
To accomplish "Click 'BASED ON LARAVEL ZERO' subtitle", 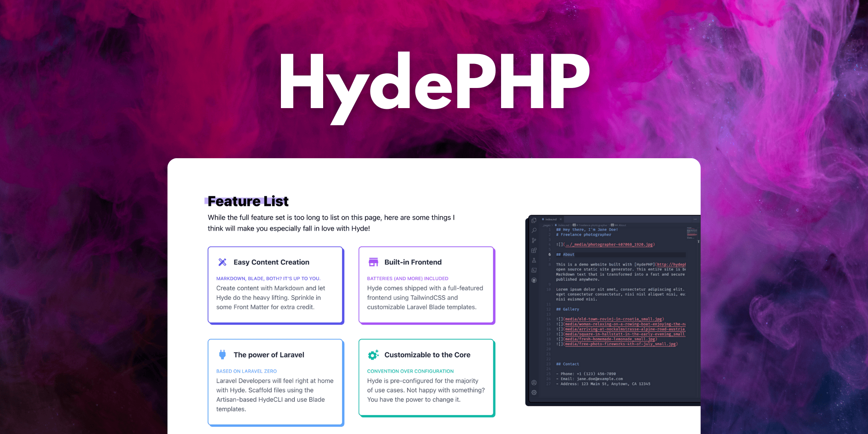I will (247, 371).
